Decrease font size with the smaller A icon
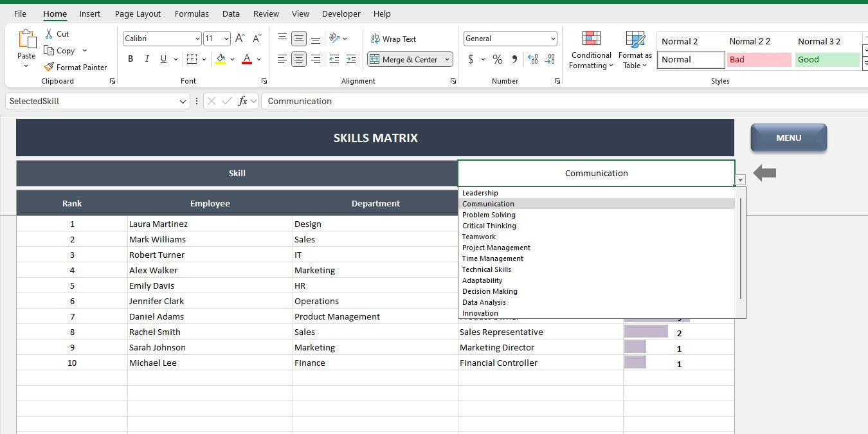The height and width of the screenshot is (434, 868). [x=257, y=39]
